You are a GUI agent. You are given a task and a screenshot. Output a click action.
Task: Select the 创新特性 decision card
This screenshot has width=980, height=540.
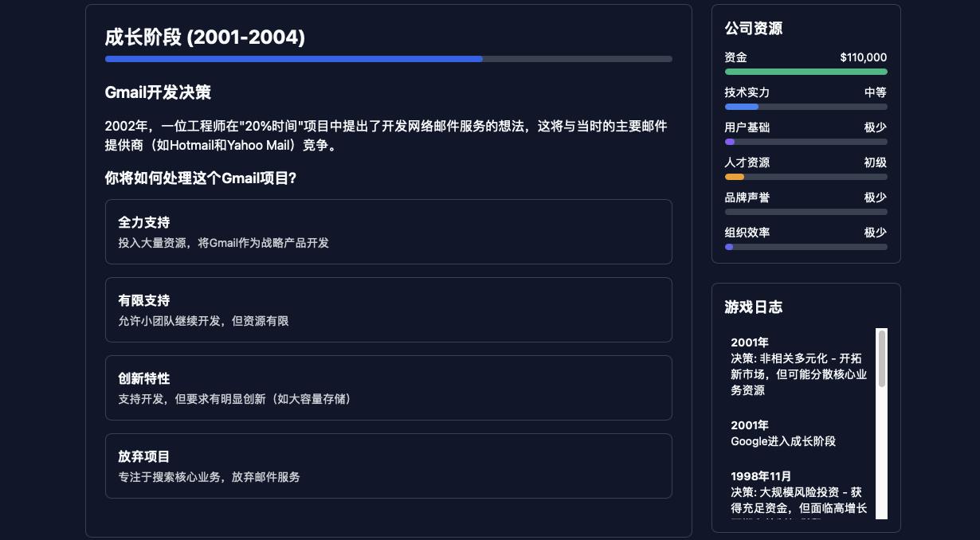388,388
